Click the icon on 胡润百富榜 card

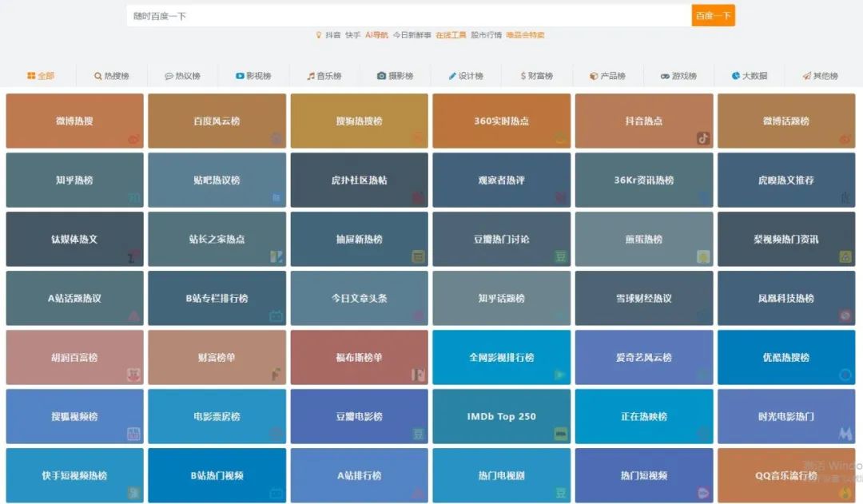pyautogui.click(x=133, y=375)
